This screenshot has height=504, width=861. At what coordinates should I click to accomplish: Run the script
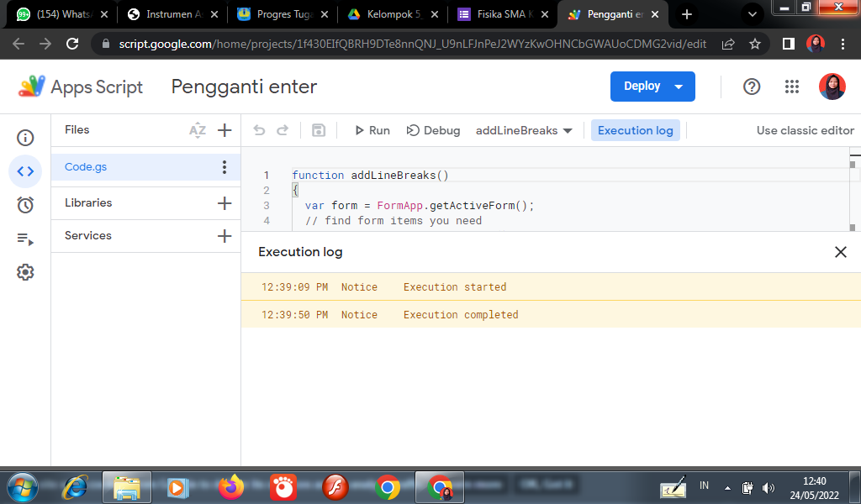(x=372, y=130)
